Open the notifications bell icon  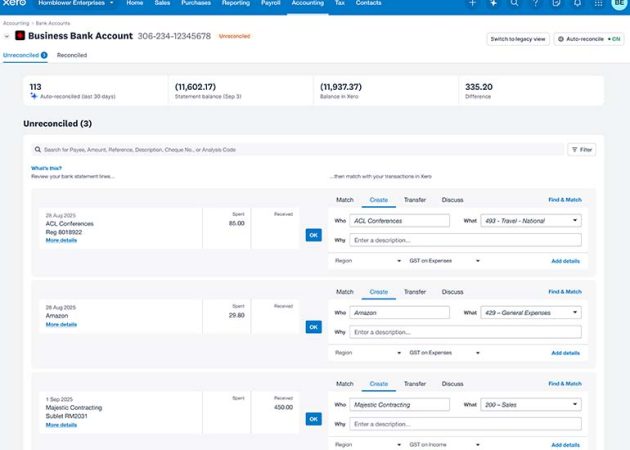tap(577, 3)
